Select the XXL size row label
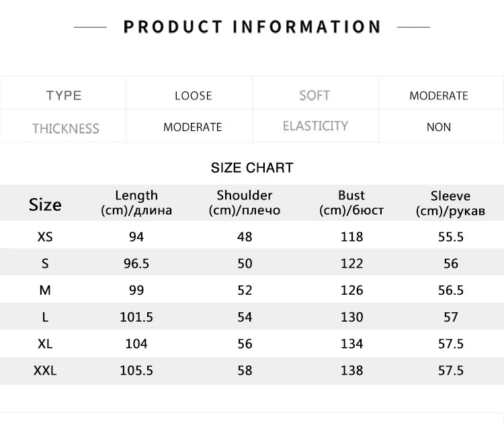The image size is (504, 423). 45,370
